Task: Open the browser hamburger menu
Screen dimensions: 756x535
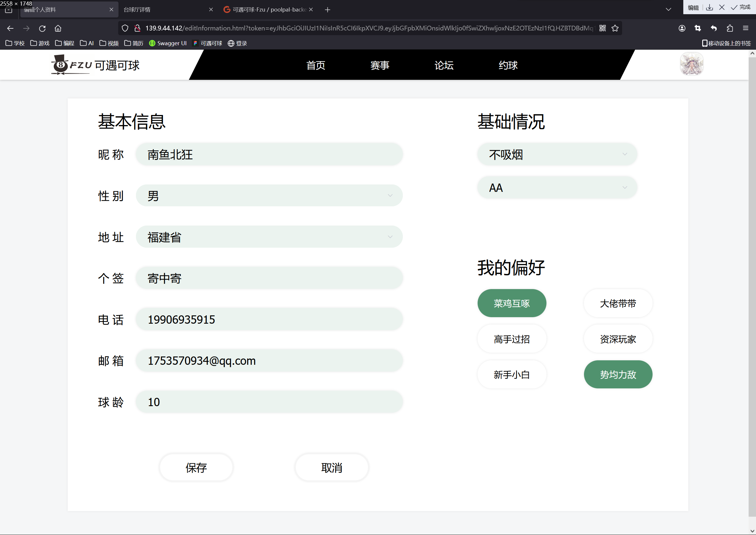Action: pos(745,28)
